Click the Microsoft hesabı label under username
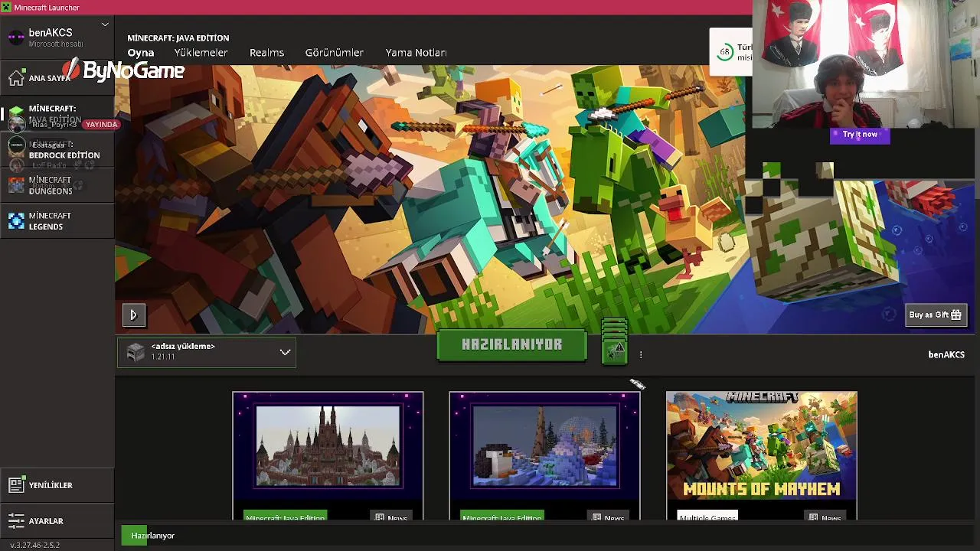 pos(56,44)
